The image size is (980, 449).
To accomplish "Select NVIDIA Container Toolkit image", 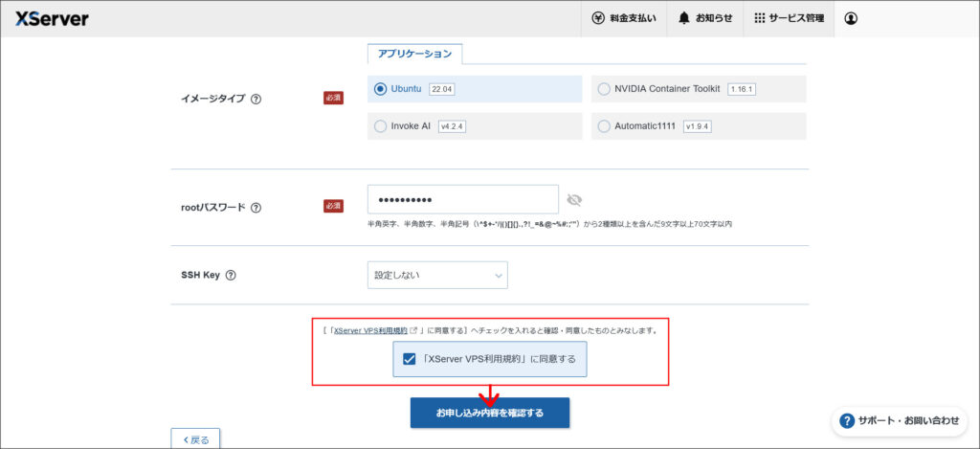I will (698, 89).
